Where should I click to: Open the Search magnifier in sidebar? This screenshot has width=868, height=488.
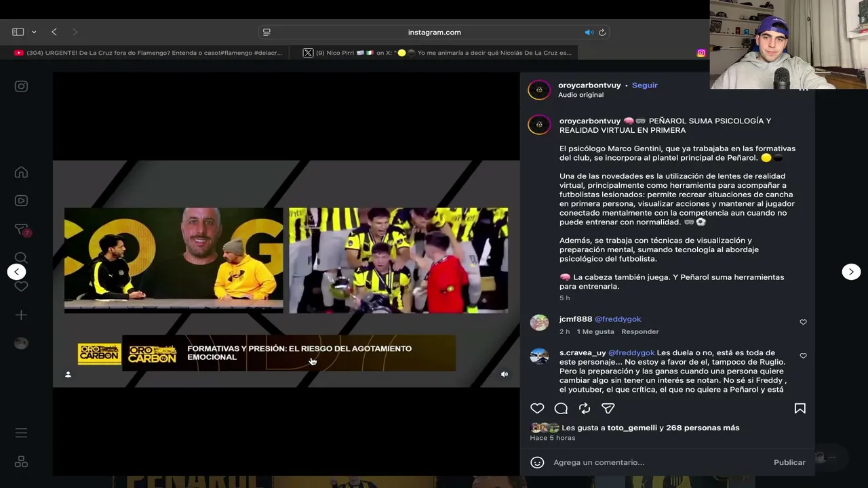pos(21,258)
